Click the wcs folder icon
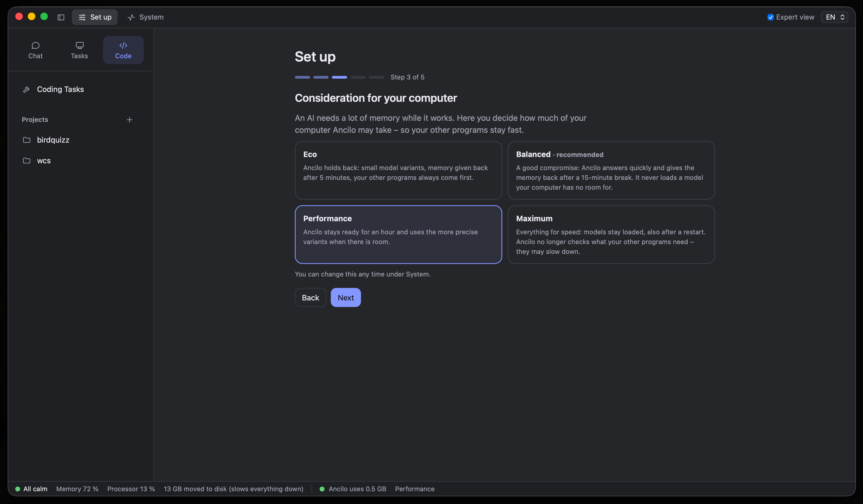This screenshot has width=863, height=504. pyautogui.click(x=26, y=161)
